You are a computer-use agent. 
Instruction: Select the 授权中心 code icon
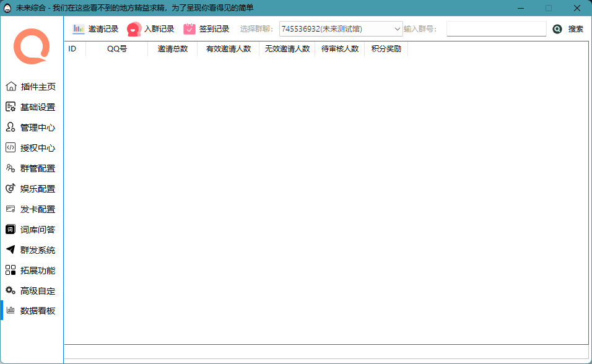(11, 148)
